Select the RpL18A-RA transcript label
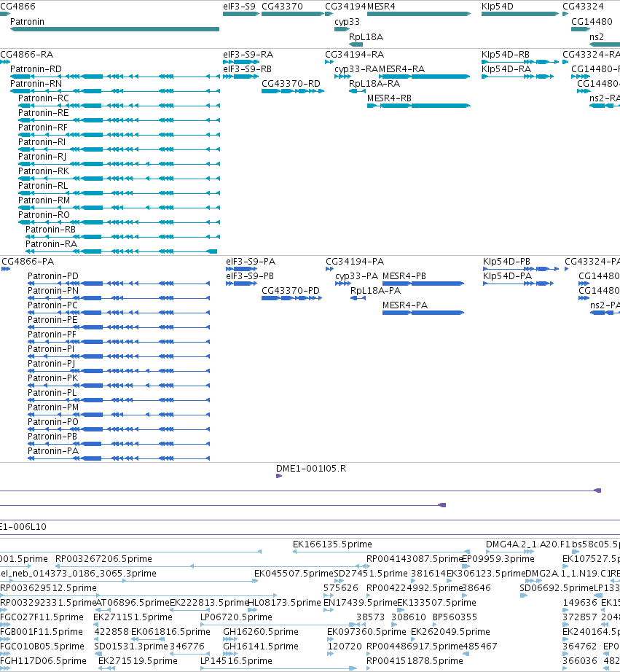Screen dimensions: 620x672 (374, 84)
